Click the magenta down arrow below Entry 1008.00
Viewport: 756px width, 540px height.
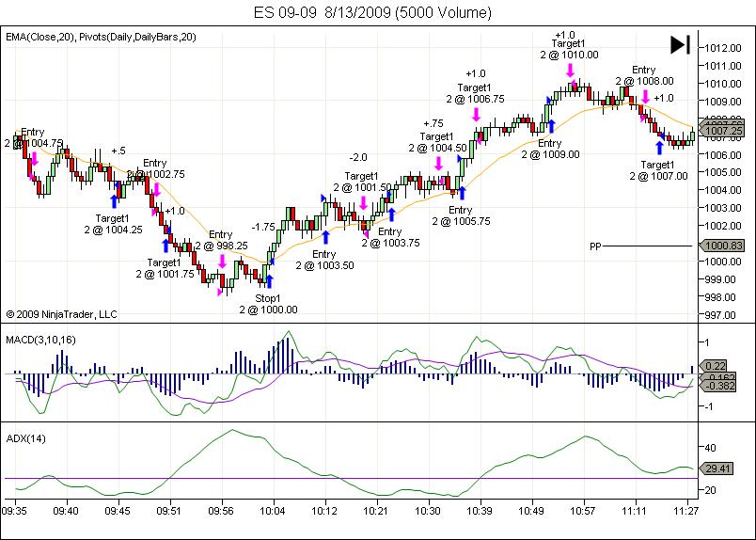tap(646, 97)
